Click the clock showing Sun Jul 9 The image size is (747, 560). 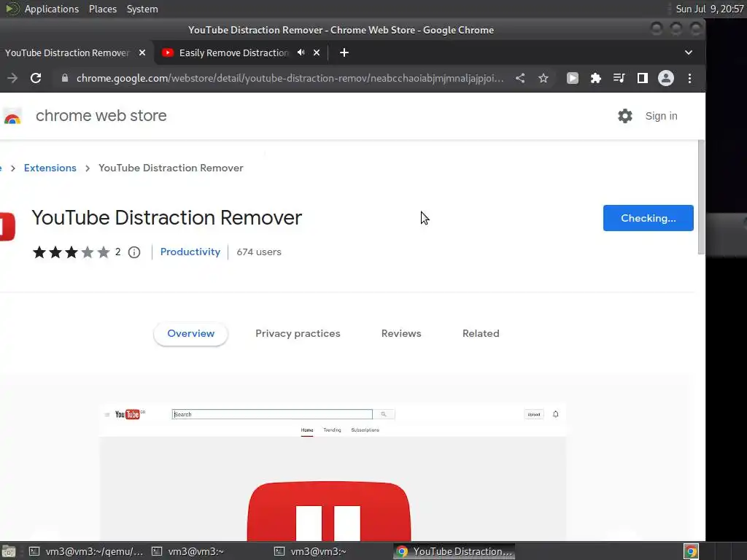coord(709,9)
